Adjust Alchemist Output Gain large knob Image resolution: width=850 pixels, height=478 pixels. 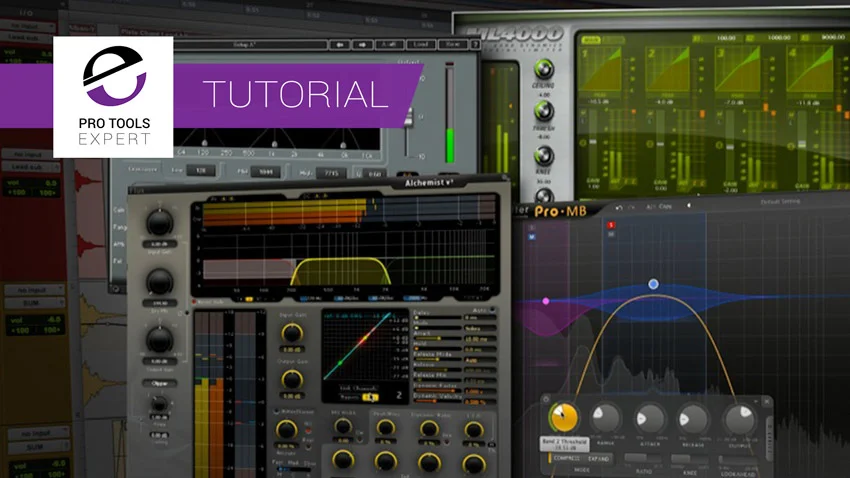tap(159, 340)
